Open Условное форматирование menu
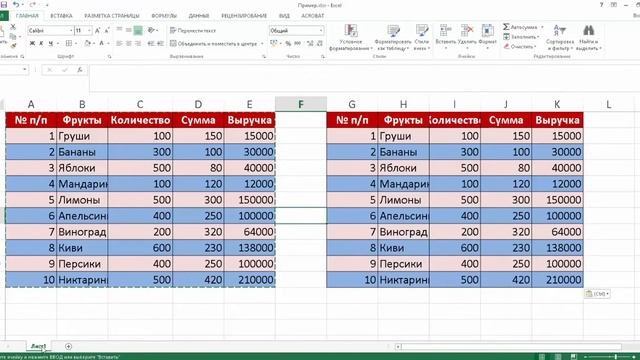 [351, 37]
